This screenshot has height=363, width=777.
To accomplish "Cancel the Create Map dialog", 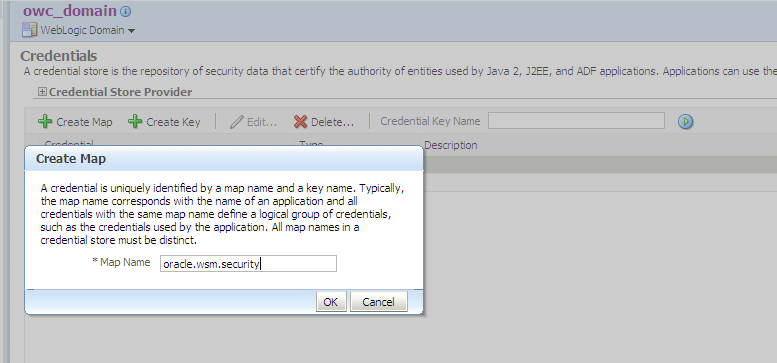I will click(x=379, y=302).
